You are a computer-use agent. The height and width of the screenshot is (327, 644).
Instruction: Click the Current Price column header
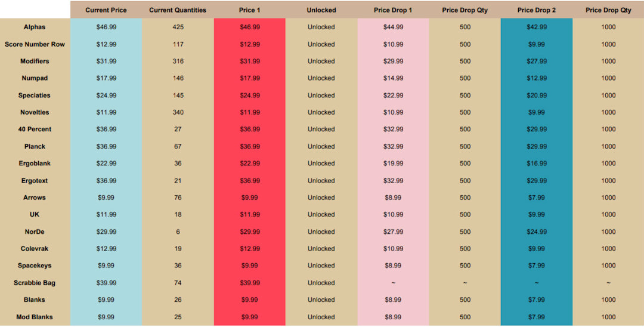pyautogui.click(x=106, y=10)
